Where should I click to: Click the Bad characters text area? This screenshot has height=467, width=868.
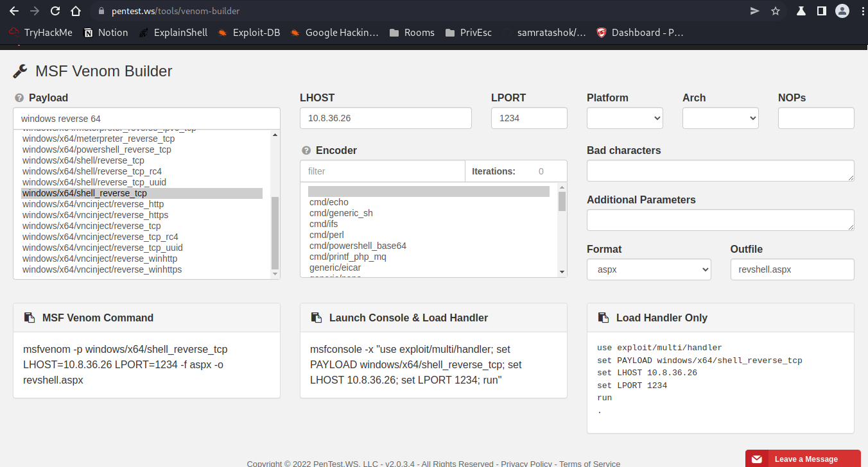click(720, 171)
